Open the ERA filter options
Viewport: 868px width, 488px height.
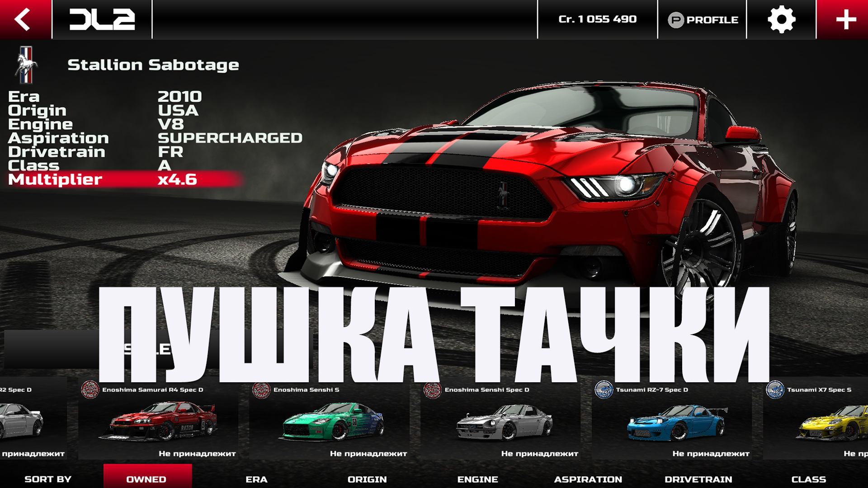point(256,479)
